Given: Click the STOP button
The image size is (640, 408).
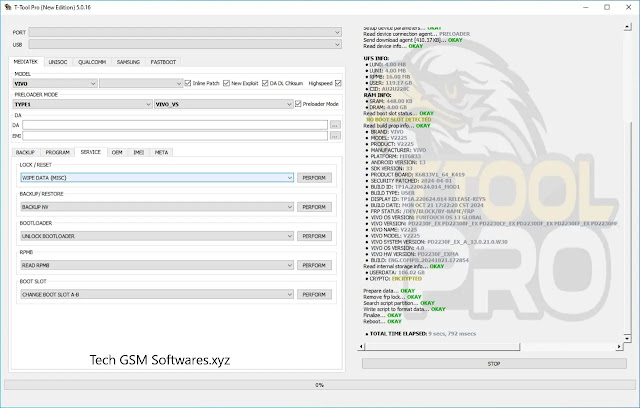Looking at the screenshot, I should (x=494, y=364).
